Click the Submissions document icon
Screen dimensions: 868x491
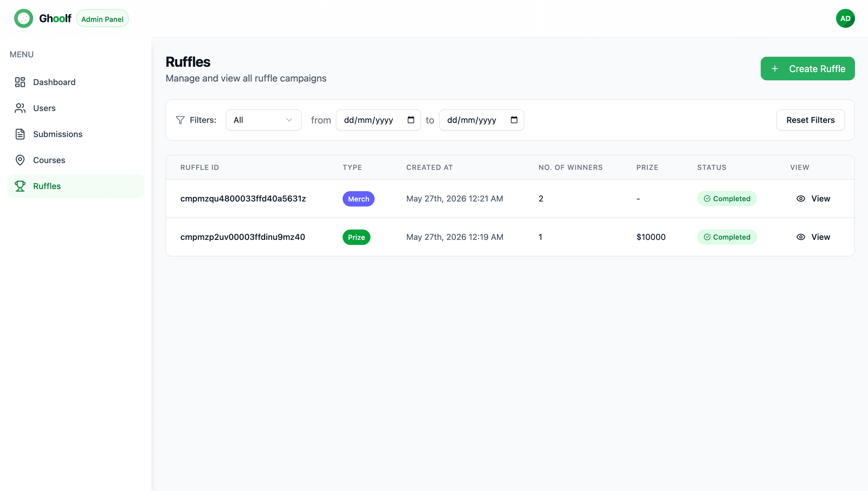[x=20, y=134]
